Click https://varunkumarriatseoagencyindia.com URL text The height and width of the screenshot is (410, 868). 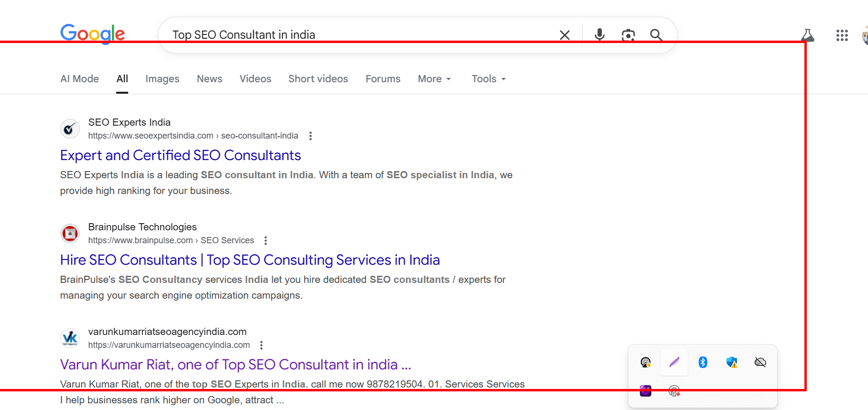169,345
